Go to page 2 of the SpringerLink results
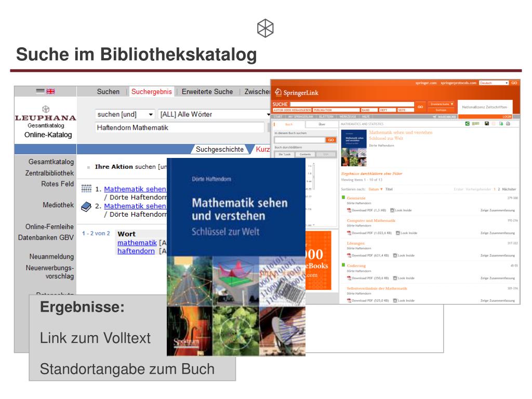 point(499,189)
